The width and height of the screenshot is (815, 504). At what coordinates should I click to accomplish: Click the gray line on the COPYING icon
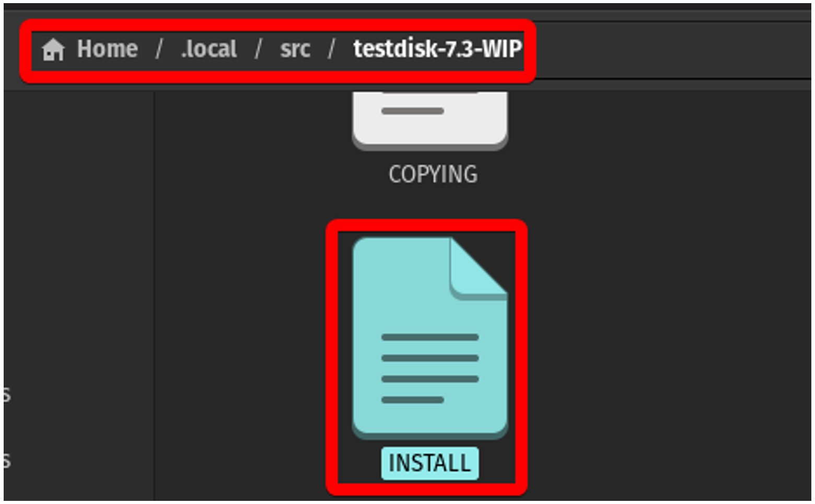pos(413,111)
